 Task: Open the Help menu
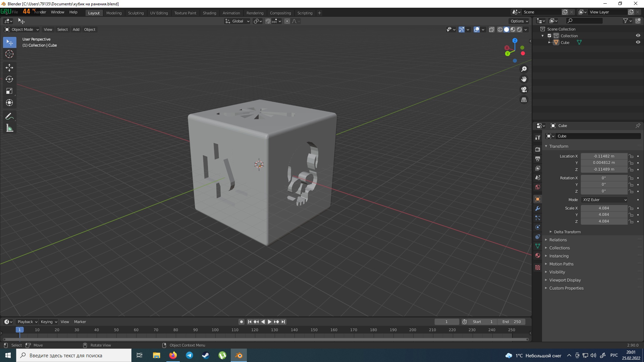tap(73, 12)
